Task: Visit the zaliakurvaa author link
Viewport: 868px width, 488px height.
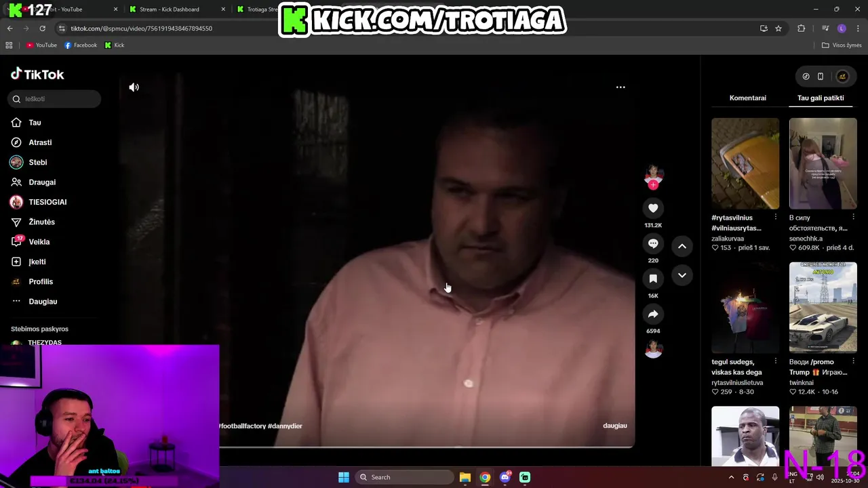Action: (x=728, y=239)
